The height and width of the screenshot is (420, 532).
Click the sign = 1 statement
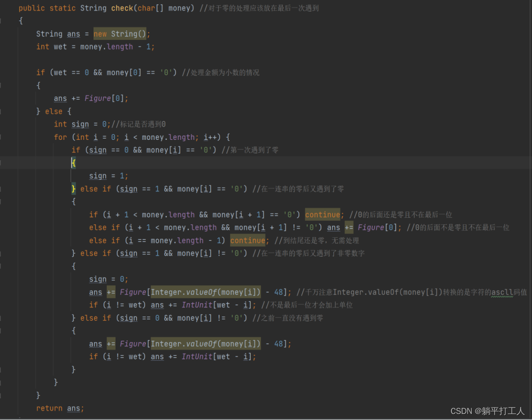point(109,176)
